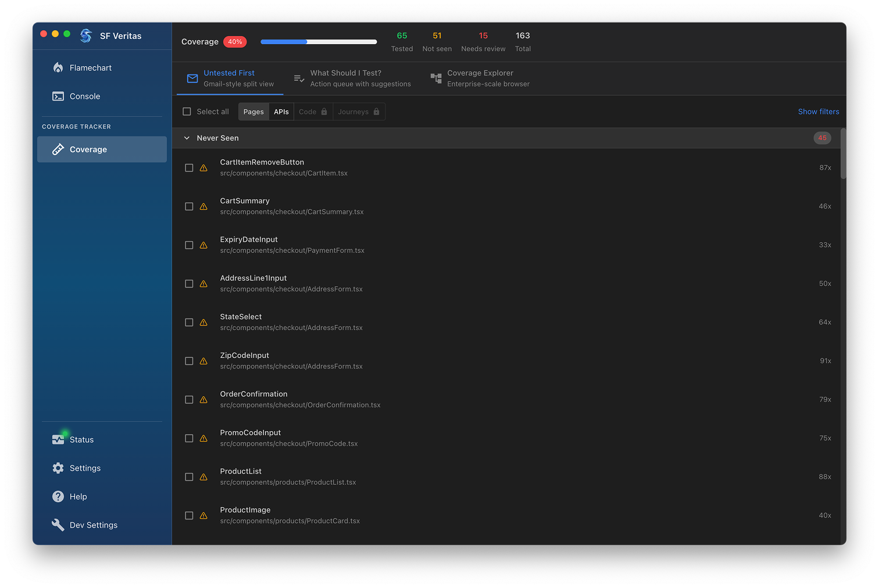Click the SF Veritas logo icon
879x588 pixels.
tap(86, 36)
